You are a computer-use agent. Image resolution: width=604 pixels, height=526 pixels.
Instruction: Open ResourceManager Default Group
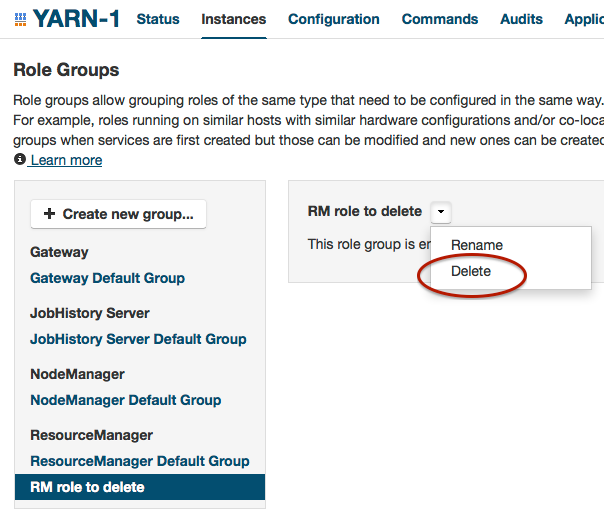coord(139,461)
